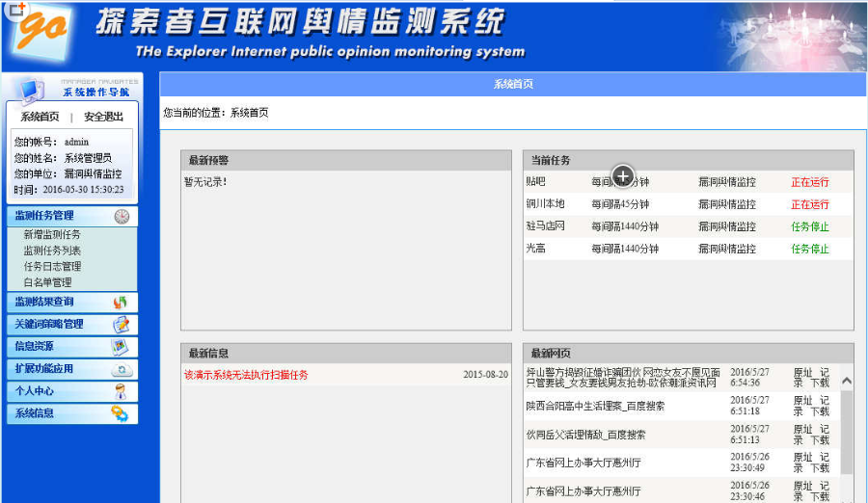Click the orange 'go' logo
This screenshot has height=503, width=868.
[43, 29]
